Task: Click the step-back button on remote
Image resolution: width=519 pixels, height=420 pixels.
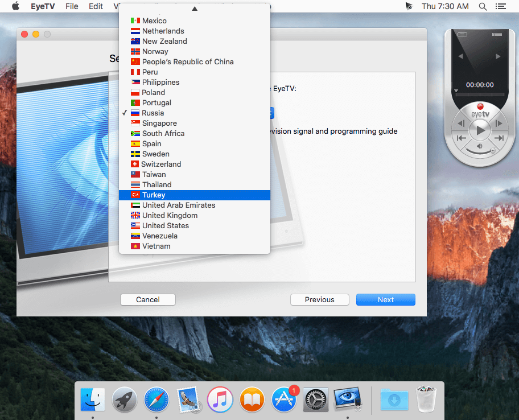Action: (461, 123)
